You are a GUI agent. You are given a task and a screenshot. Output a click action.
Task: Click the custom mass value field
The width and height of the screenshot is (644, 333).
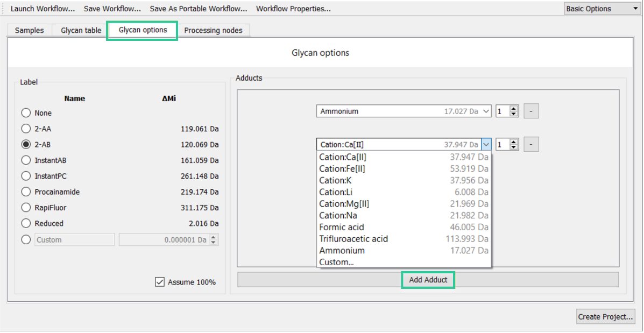click(x=164, y=240)
